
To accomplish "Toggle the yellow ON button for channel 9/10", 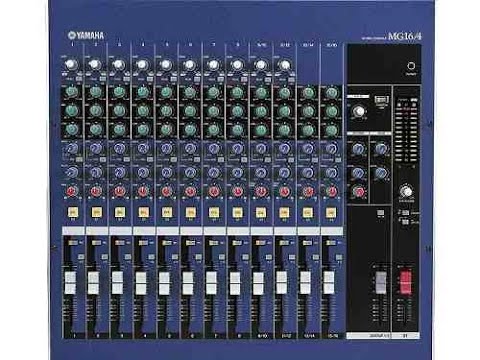I will 261,212.
